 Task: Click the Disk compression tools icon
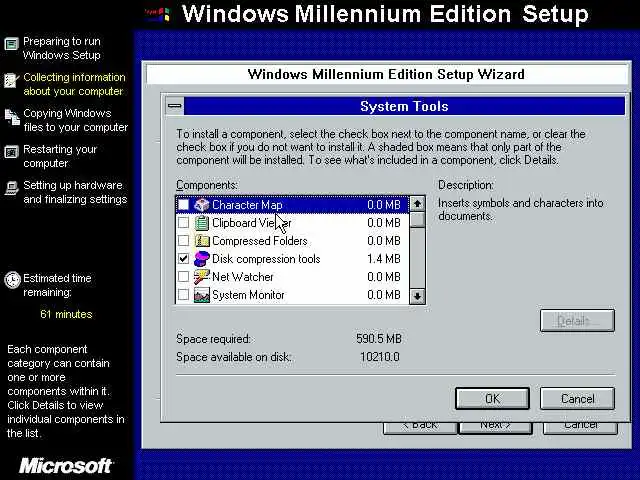coord(201,259)
